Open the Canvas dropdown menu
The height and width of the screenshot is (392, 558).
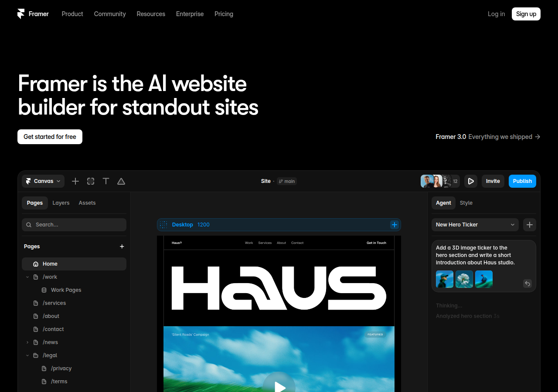click(43, 181)
